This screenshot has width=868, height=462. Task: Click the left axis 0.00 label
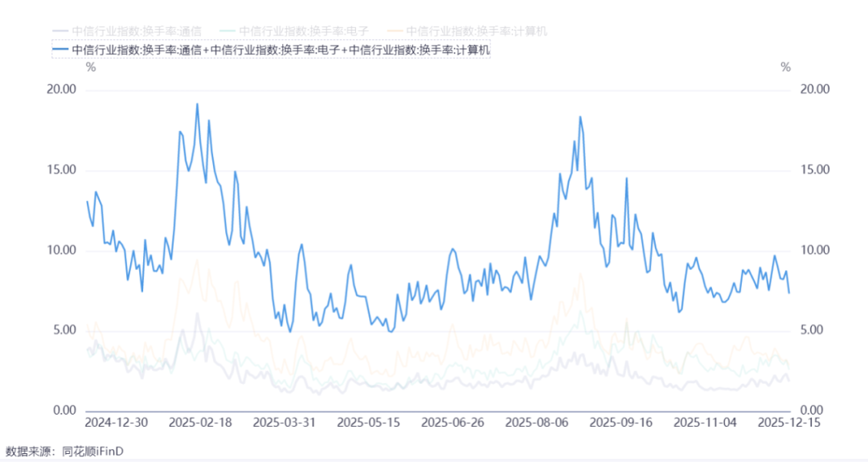[65, 411]
